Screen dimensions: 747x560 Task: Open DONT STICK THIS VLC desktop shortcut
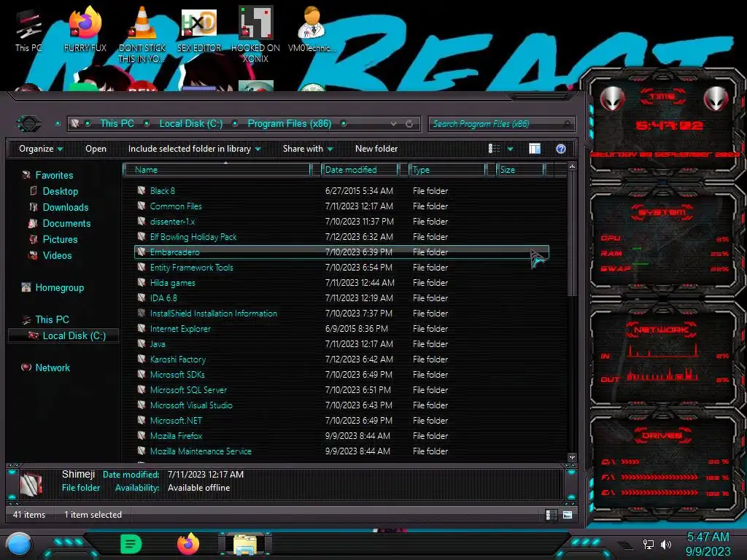142,34
